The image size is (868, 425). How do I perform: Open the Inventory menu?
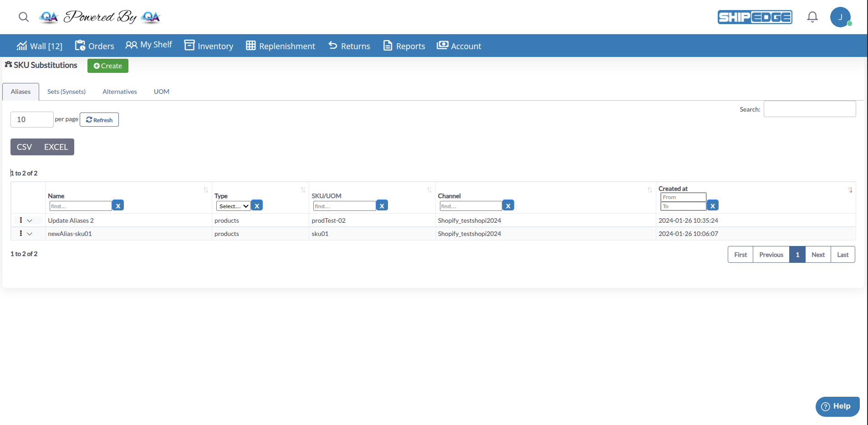click(x=209, y=46)
